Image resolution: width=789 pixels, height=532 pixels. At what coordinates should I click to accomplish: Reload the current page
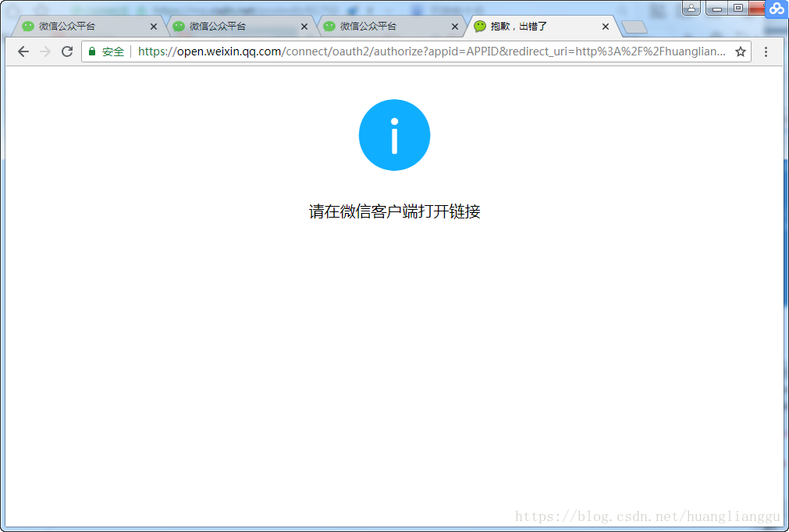point(67,51)
